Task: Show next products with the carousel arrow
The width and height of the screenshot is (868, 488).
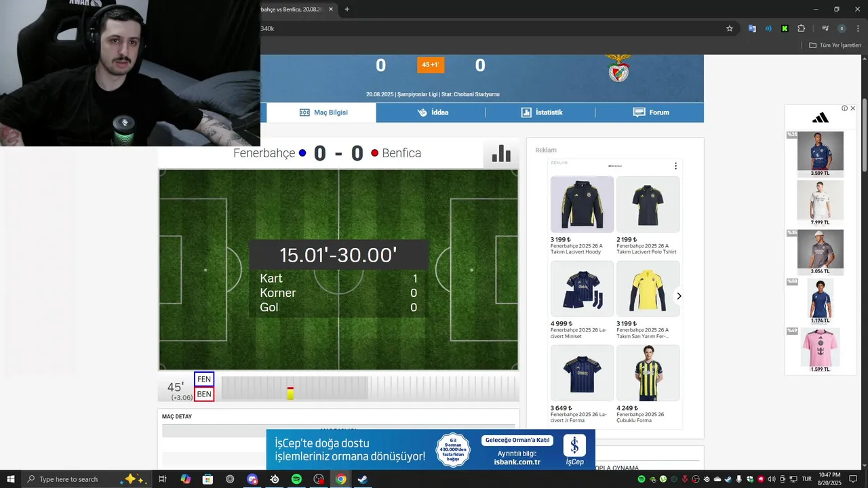Action: click(679, 296)
